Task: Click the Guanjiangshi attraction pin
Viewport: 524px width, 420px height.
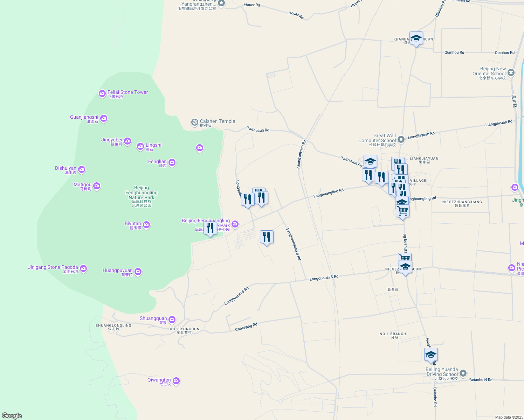Action: coord(103,119)
